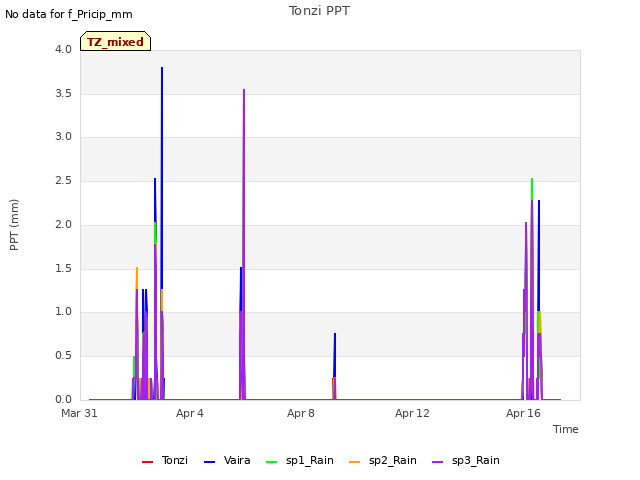Click the orange sp2_Rain legend line marker
This screenshot has height=480, width=640.
(355, 462)
